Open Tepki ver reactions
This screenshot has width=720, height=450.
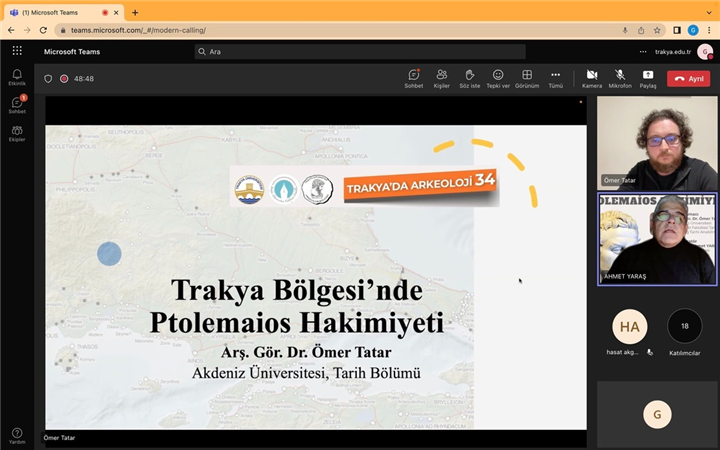(x=498, y=79)
